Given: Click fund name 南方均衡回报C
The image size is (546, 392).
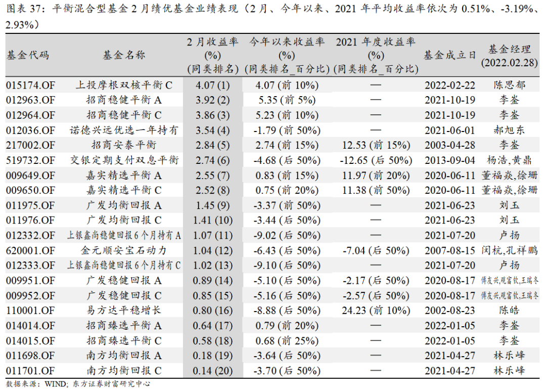Looking at the screenshot, I should (124, 371).
